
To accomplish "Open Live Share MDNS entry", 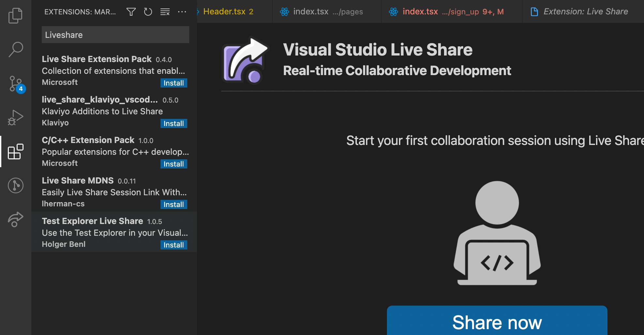I will 114,191.
